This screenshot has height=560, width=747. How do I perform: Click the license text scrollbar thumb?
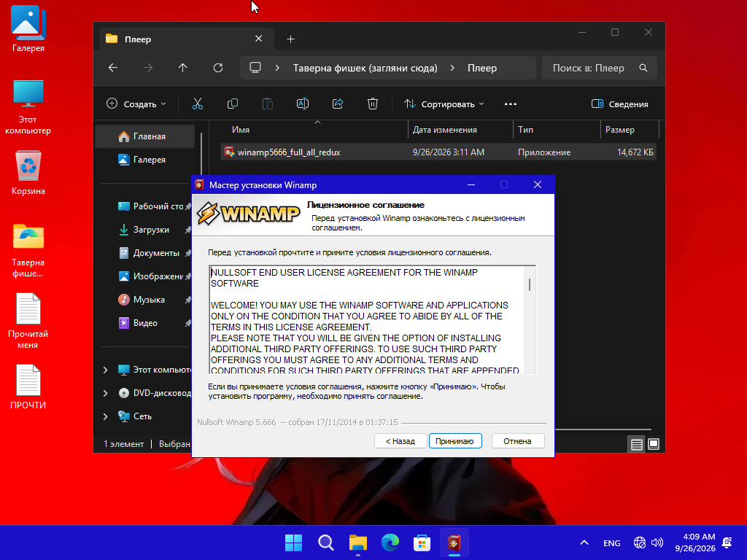pyautogui.click(x=530, y=285)
